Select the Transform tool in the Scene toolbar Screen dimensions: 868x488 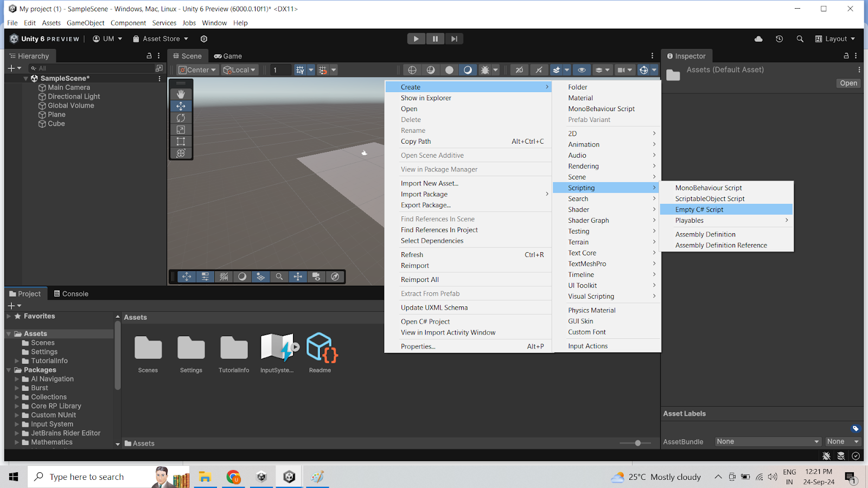point(181,153)
